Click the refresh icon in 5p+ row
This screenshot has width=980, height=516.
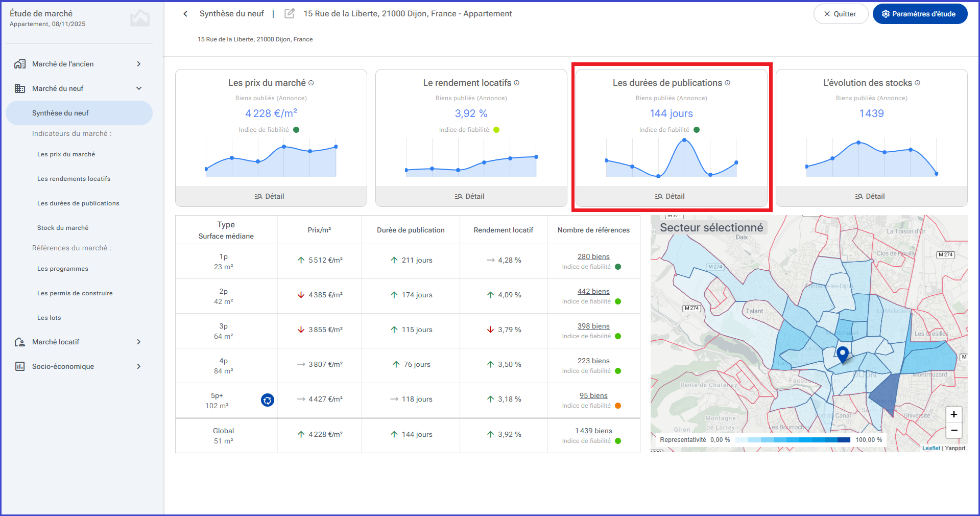(x=267, y=400)
